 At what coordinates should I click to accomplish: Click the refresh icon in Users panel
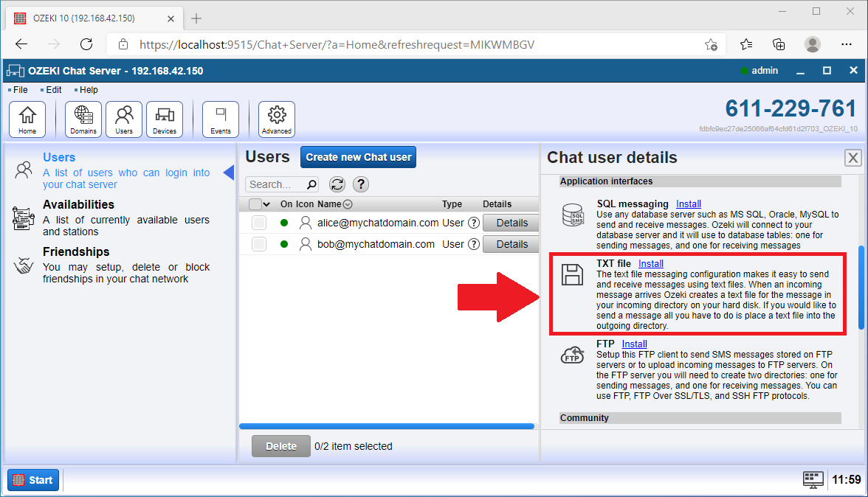[x=337, y=184]
